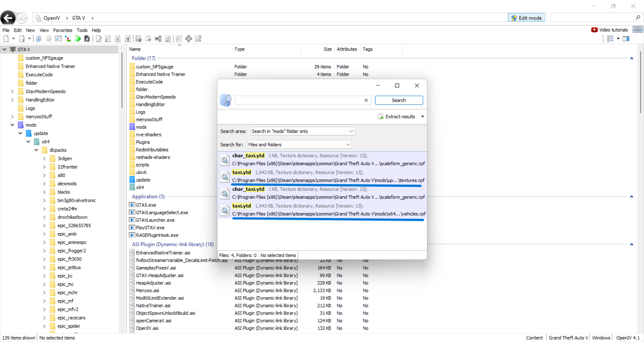Open the Search area combo box

[303, 131]
